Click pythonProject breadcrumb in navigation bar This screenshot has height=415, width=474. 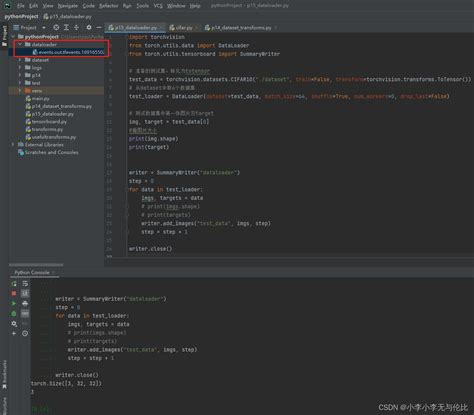(21, 16)
